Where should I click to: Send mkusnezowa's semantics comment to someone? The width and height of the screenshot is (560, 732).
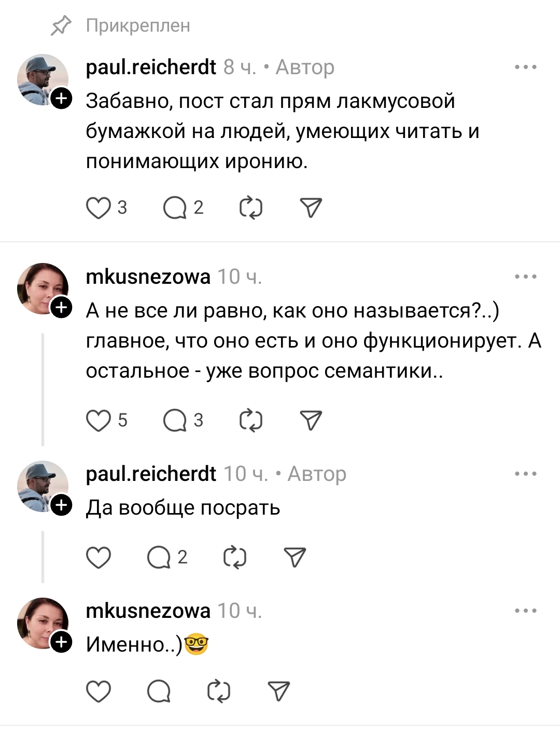(x=311, y=421)
